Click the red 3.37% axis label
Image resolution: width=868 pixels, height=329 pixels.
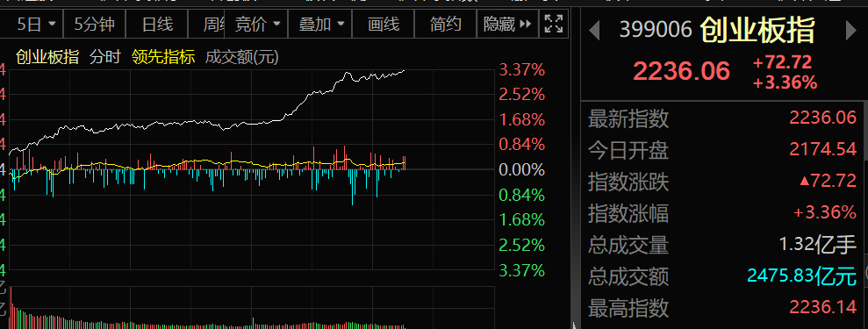(x=522, y=70)
